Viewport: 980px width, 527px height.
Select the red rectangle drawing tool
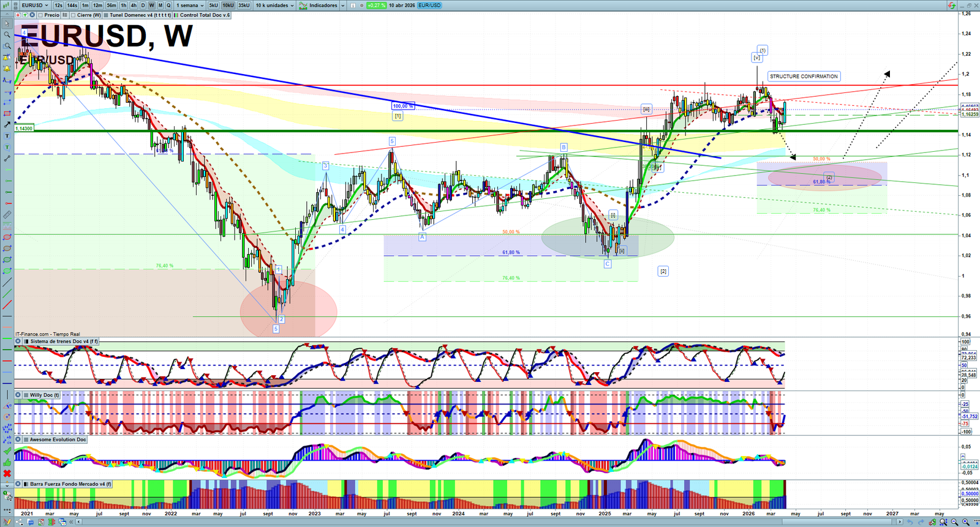pyautogui.click(x=7, y=113)
